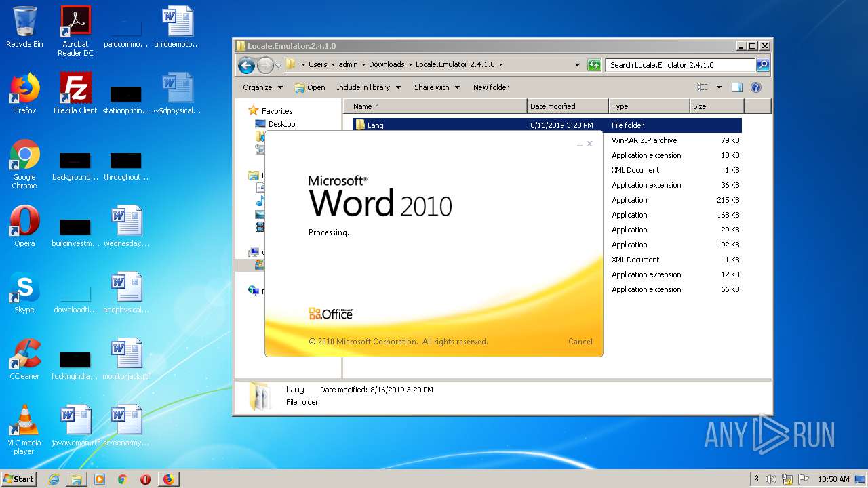Sort files by Date modified column
The height and width of the screenshot is (488, 868).
point(567,106)
